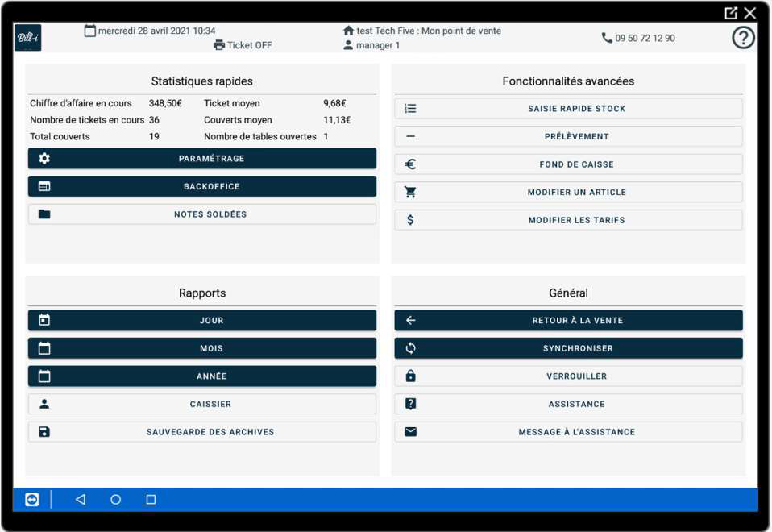Tap the Android back triangle icon
This screenshot has width=772, height=532.
(x=81, y=500)
